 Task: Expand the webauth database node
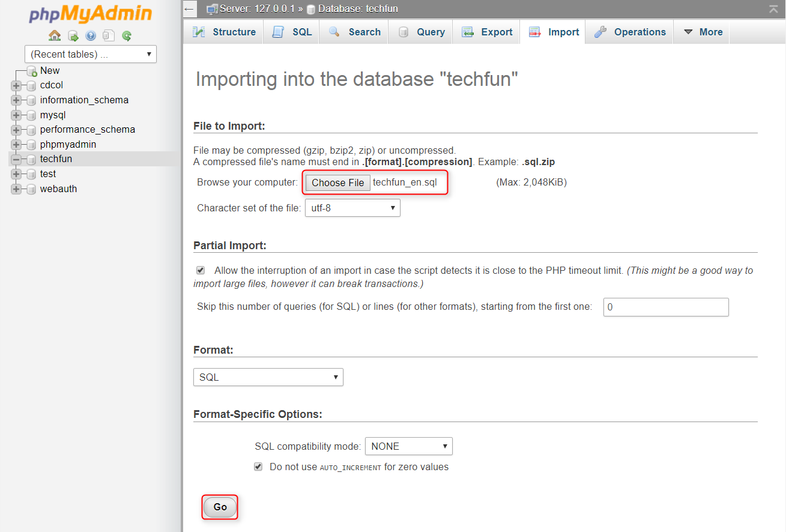[x=16, y=189]
